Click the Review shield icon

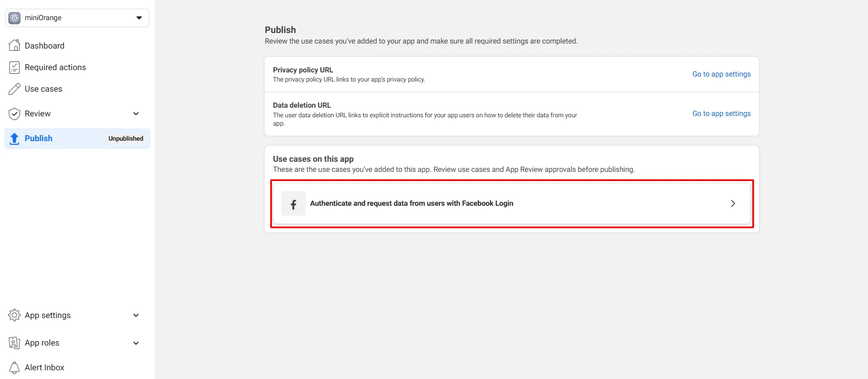[15, 114]
